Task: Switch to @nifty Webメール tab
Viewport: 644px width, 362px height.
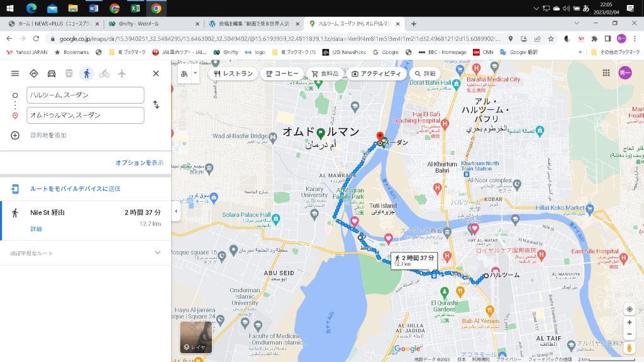Action: pos(153,24)
